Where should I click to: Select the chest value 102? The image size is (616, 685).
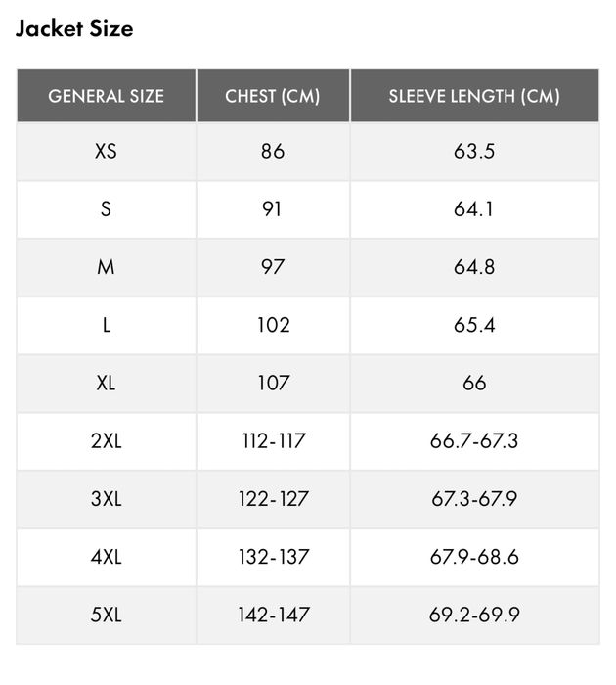click(273, 325)
